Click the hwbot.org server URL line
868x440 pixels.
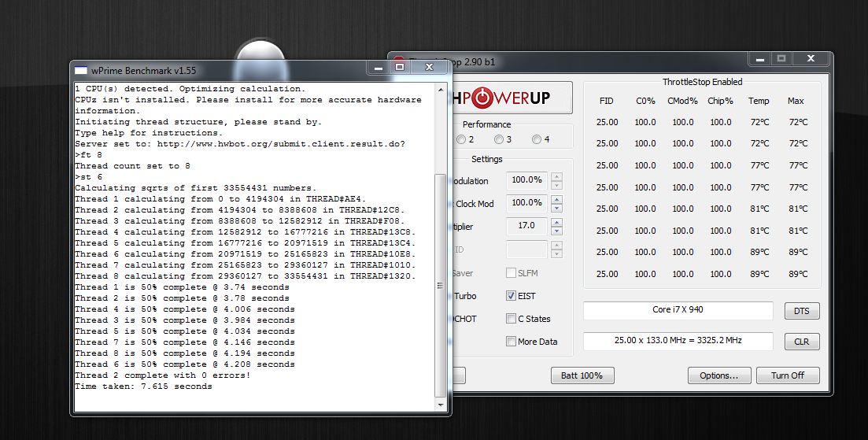[x=240, y=144]
